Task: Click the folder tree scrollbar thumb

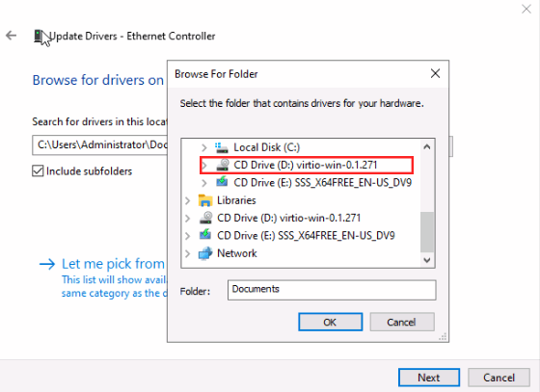Action: (427, 232)
